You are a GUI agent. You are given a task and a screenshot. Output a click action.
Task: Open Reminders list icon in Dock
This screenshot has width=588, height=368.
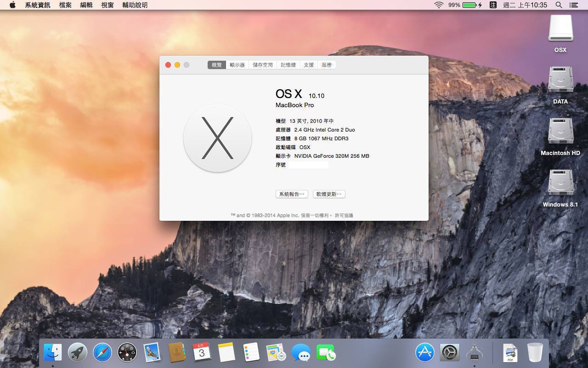251,353
